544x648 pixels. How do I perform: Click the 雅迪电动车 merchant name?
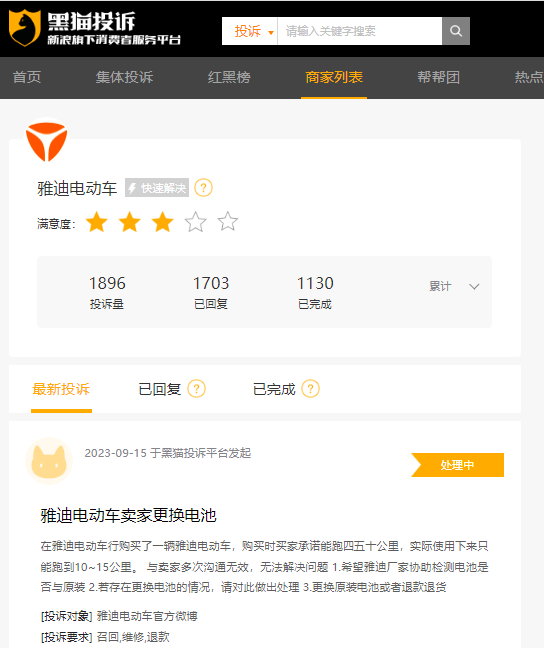click(77, 188)
